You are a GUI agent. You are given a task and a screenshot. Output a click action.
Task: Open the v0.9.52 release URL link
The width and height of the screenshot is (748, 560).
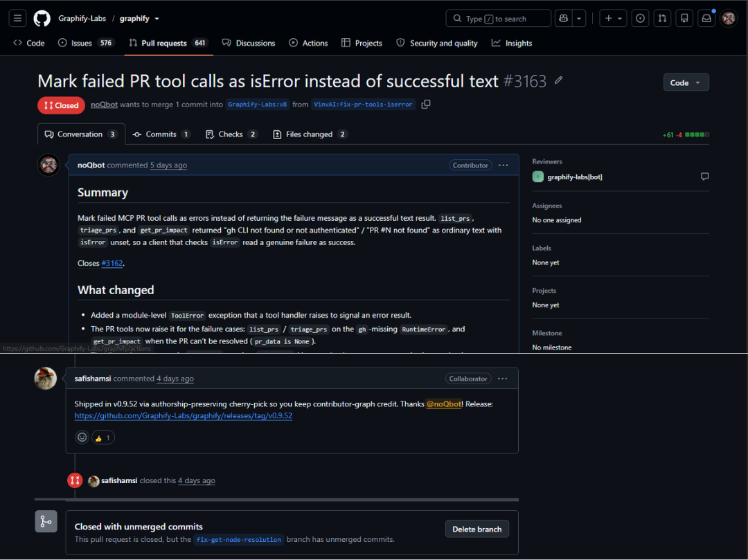pos(183,415)
